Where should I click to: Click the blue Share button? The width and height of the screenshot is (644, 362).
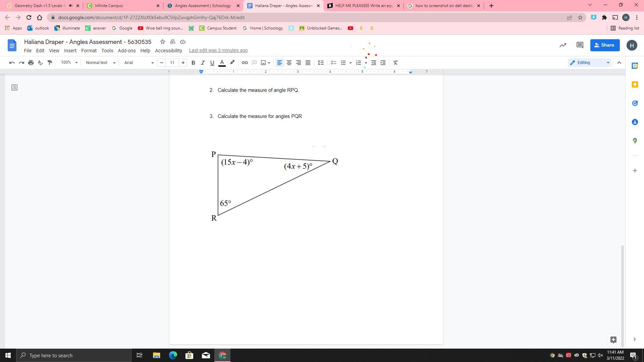point(605,45)
